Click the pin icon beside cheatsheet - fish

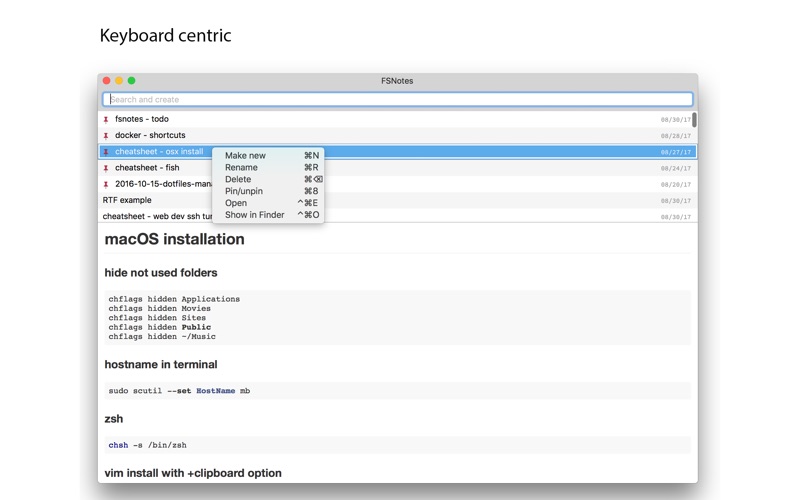(x=106, y=168)
